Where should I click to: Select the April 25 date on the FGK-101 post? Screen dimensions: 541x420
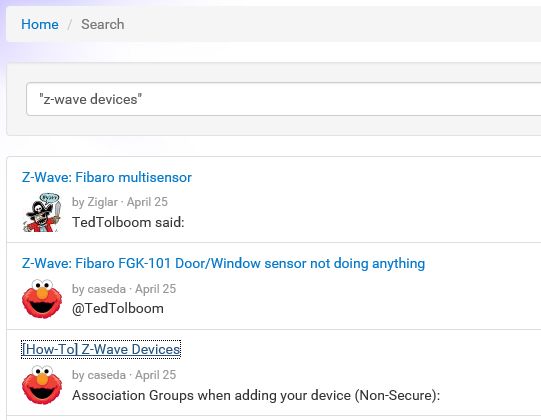156,289
